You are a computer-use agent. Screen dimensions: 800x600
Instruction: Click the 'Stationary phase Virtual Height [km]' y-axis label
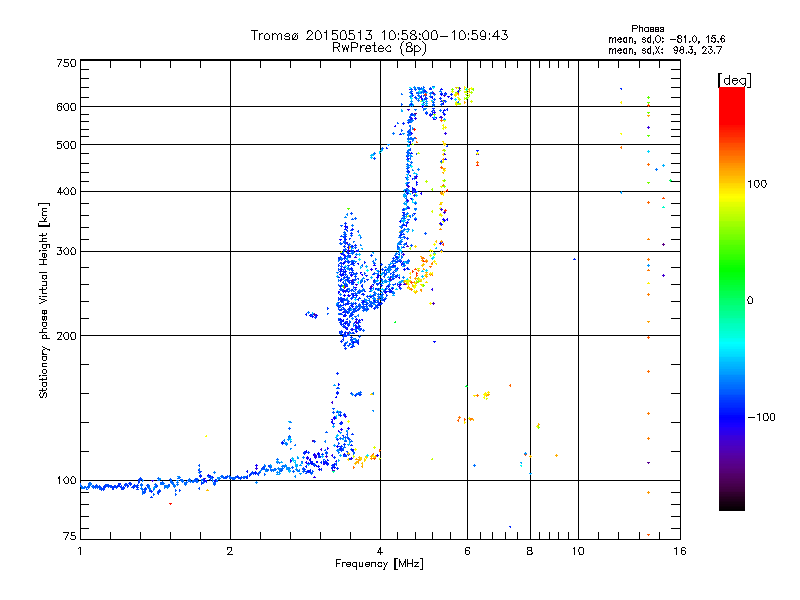pos(44,300)
